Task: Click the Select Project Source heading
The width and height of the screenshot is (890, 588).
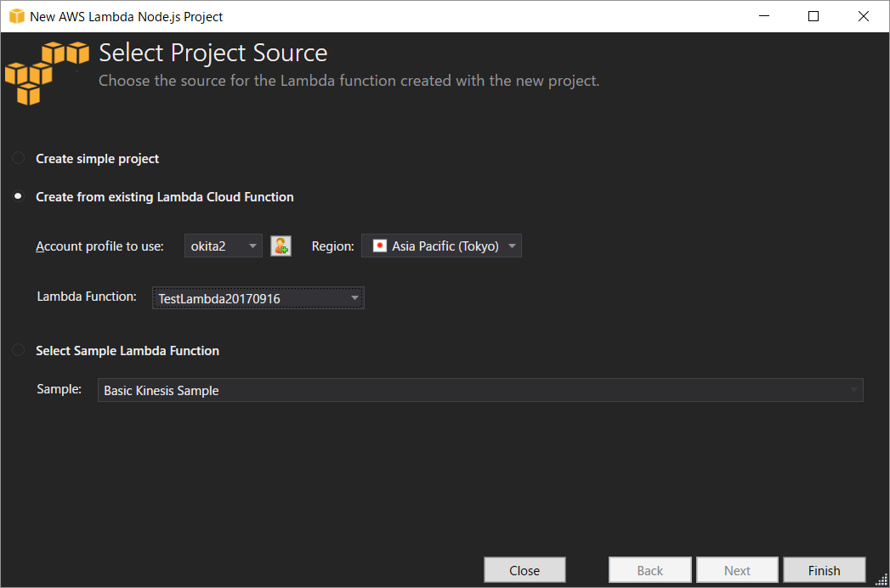Action: pyautogui.click(x=213, y=53)
